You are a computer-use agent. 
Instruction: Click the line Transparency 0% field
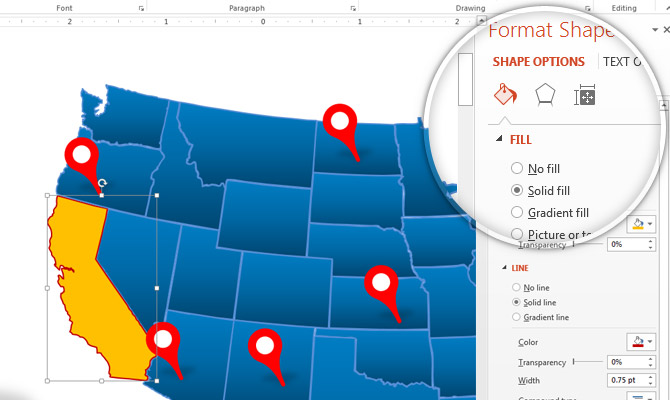tap(627, 362)
